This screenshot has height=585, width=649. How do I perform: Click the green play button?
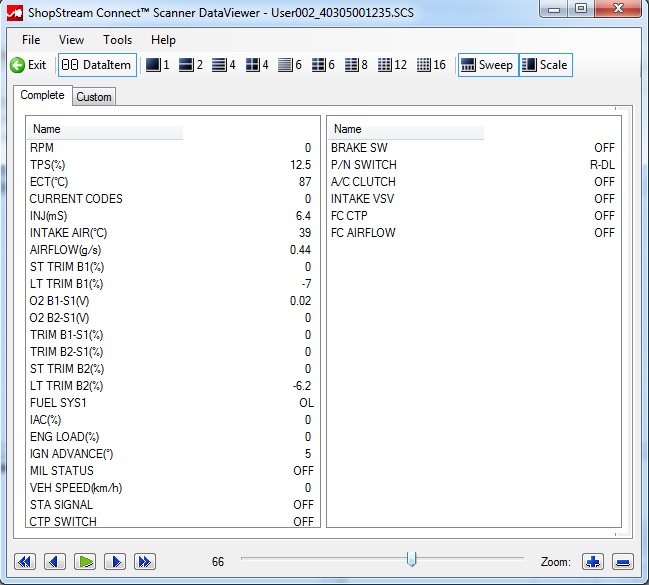pos(85,562)
